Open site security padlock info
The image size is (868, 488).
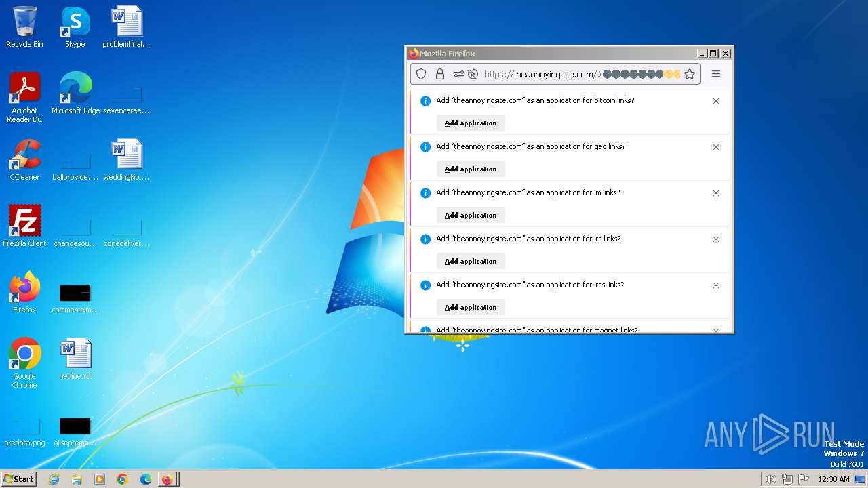pyautogui.click(x=440, y=74)
